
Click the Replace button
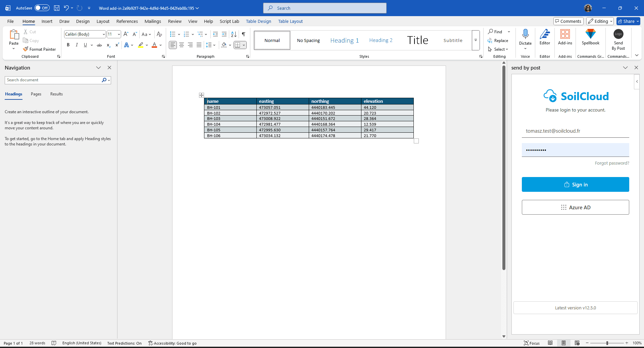pyautogui.click(x=498, y=40)
